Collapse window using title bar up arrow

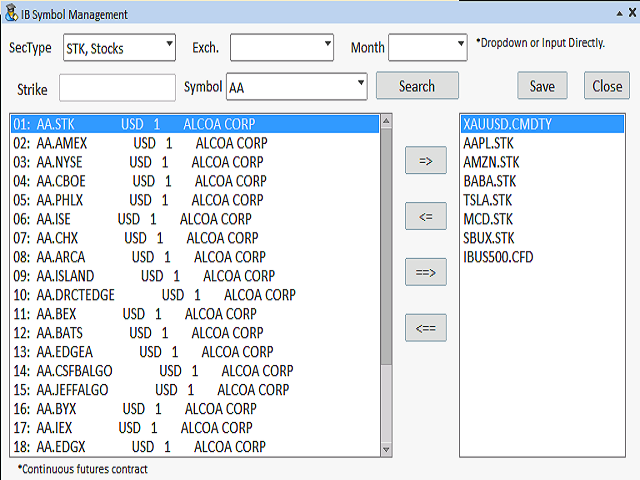point(619,13)
